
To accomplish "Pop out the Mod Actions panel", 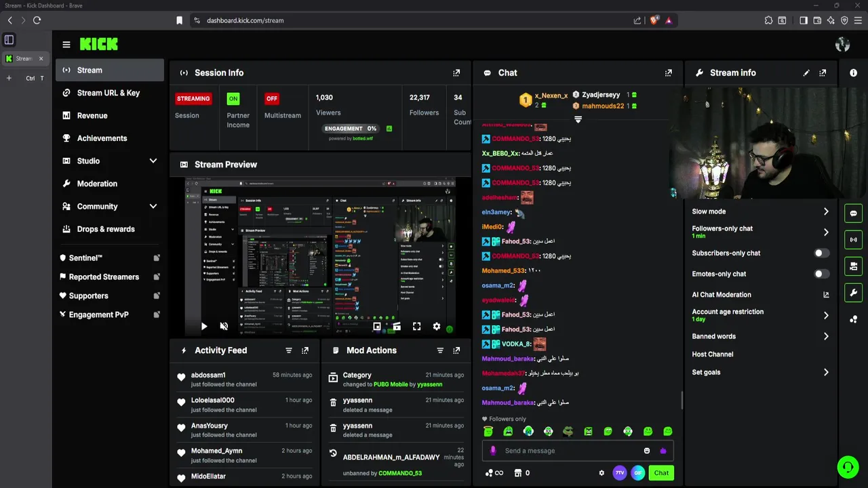I will click(x=456, y=350).
